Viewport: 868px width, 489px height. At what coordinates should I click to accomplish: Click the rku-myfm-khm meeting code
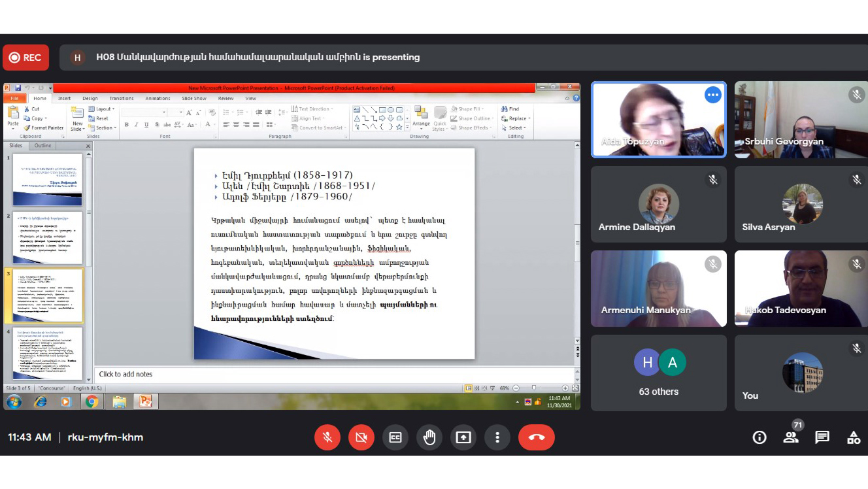pyautogui.click(x=105, y=437)
